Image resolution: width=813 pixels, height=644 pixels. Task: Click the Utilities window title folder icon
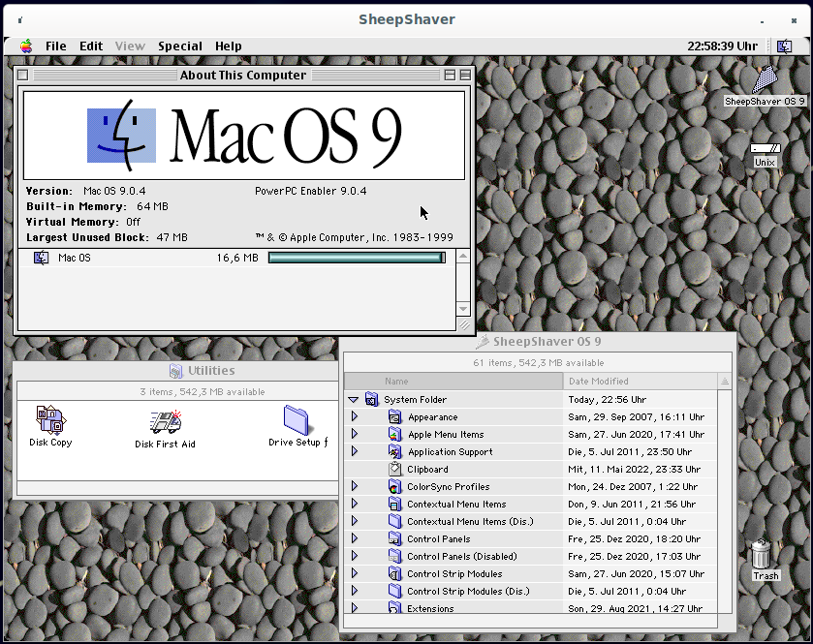pyautogui.click(x=175, y=371)
